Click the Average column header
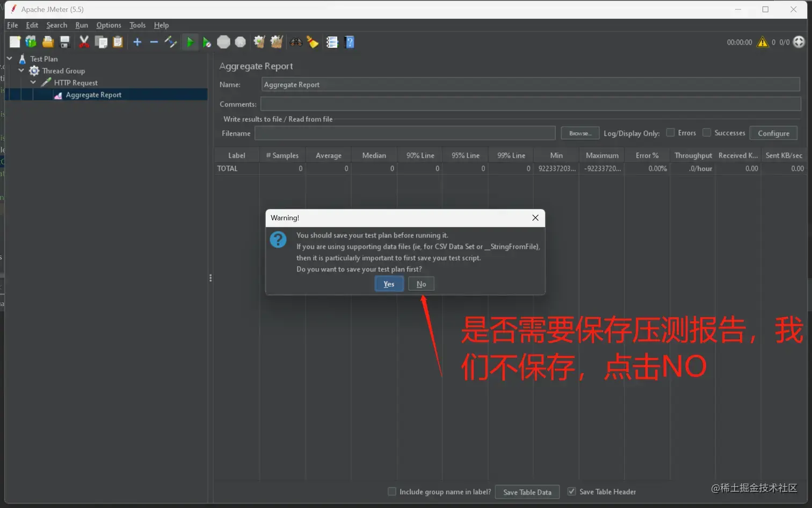Viewport: 812px width, 508px height. [328, 155]
